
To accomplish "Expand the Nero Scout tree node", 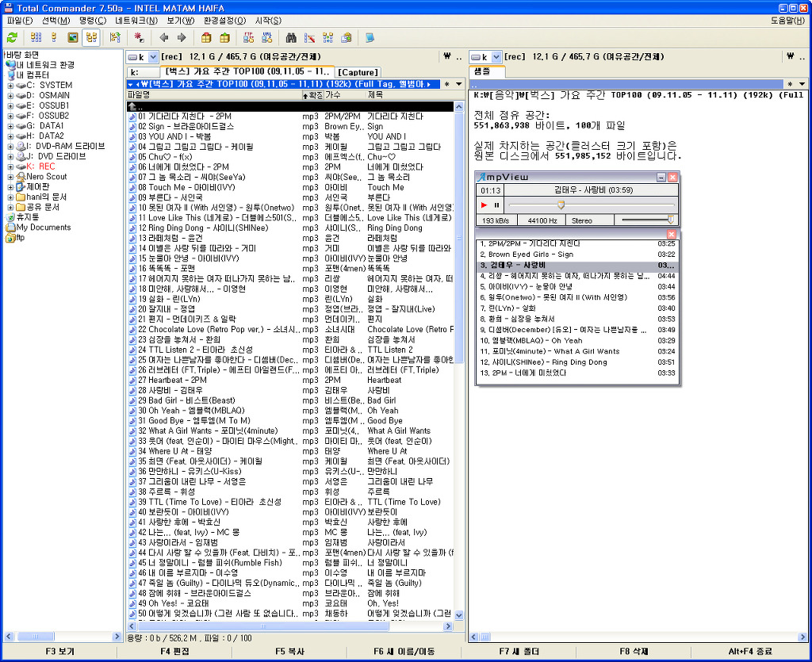I will click(10, 177).
